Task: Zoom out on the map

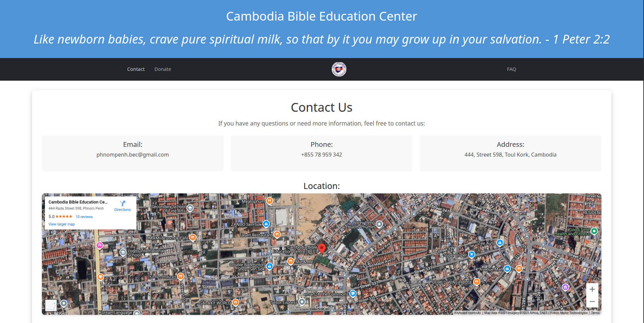Action: (592, 301)
